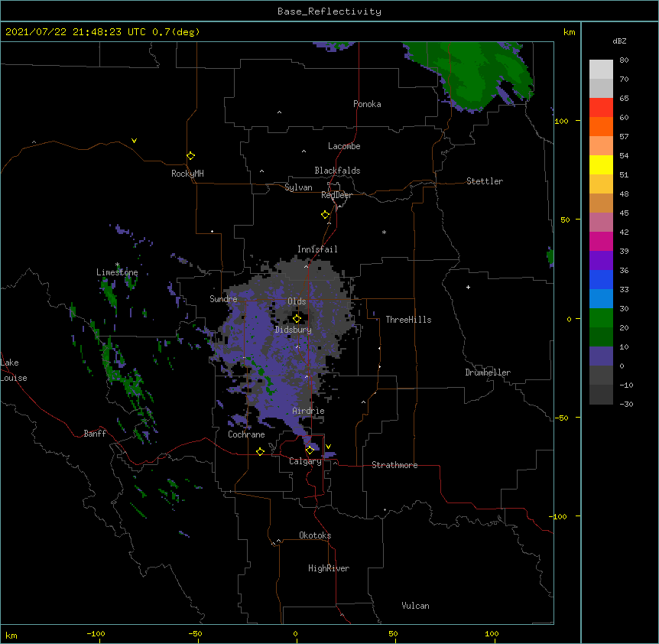Click the Sundre city label
659x644 pixels.
(x=223, y=299)
